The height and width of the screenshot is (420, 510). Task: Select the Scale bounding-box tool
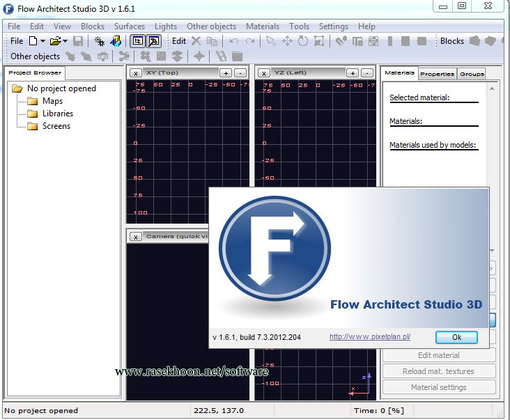point(319,41)
